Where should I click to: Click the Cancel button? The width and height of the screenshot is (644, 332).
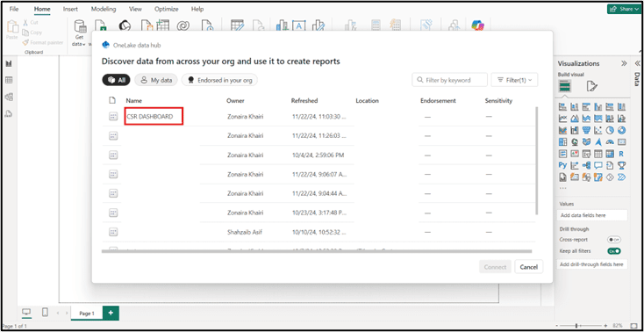[x=528, y=267]
